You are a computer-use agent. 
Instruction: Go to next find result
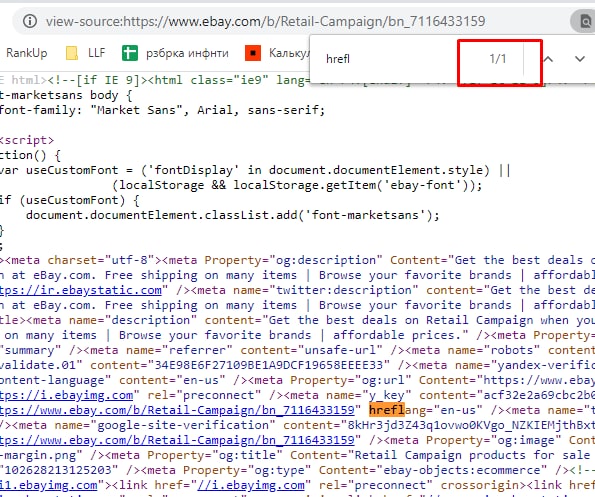(579, 59)
